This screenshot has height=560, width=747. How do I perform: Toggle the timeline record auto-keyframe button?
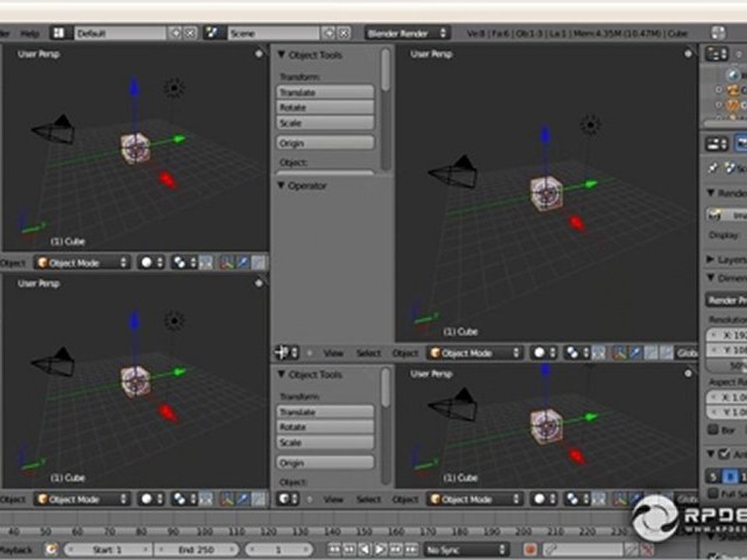pos(530,550)
